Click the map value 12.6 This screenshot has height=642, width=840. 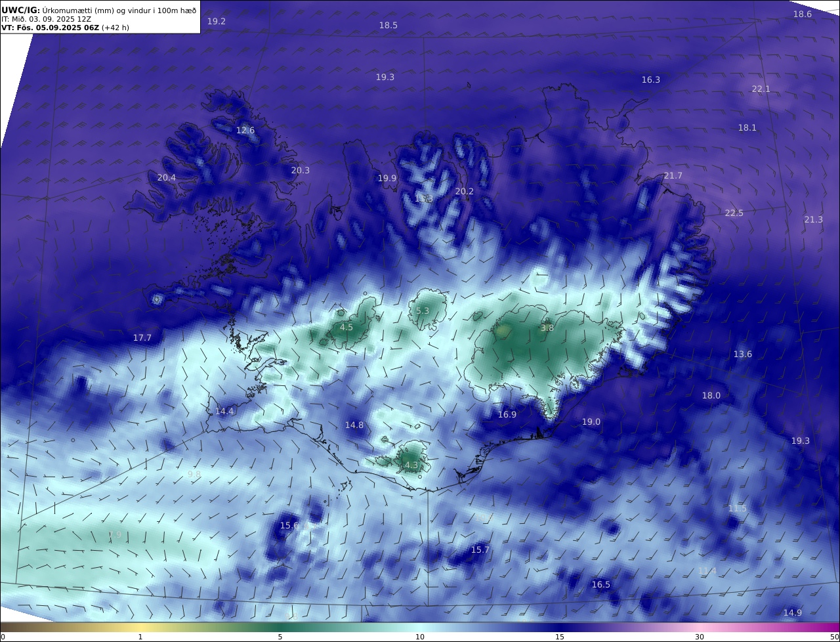click(245, 131)
